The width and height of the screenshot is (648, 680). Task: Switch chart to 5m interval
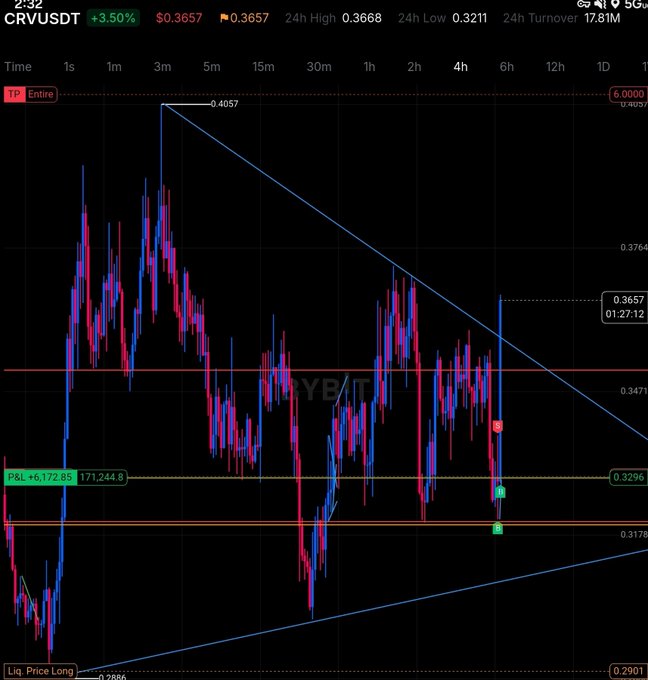click(212, 67)
